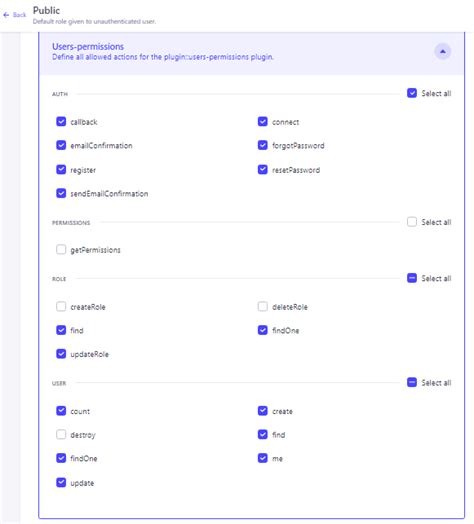Screen dimensions: 474x524
Task: Uncheck updateRole checkbox
Action: tap(61, 354)
